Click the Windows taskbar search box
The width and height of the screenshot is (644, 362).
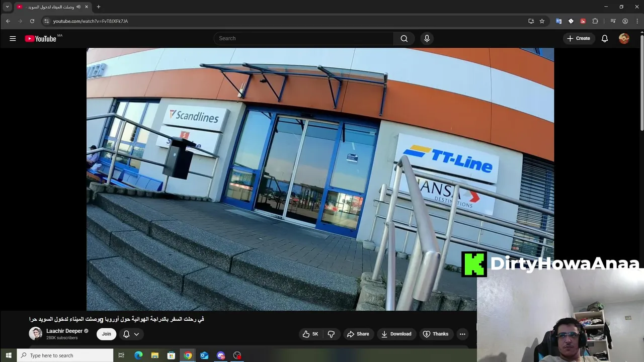point(65,355)
